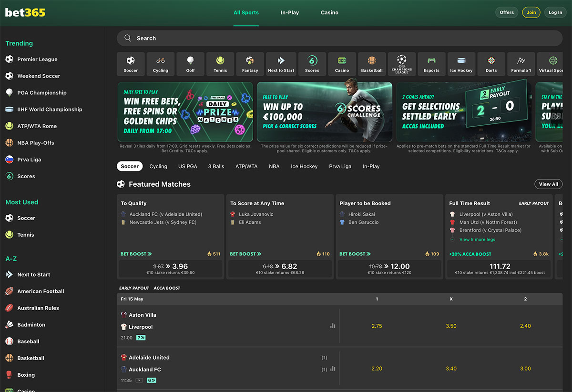Screen dimensions: 572x392
Task: Open the Basketball sport tile
Action: point(372,64)
